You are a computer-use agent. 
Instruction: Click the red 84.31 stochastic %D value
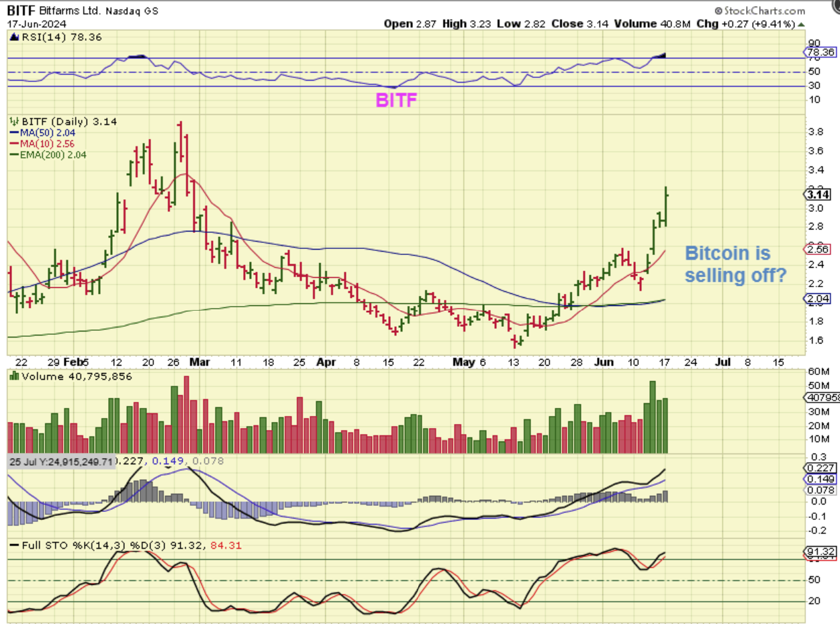tap(226, 545)
